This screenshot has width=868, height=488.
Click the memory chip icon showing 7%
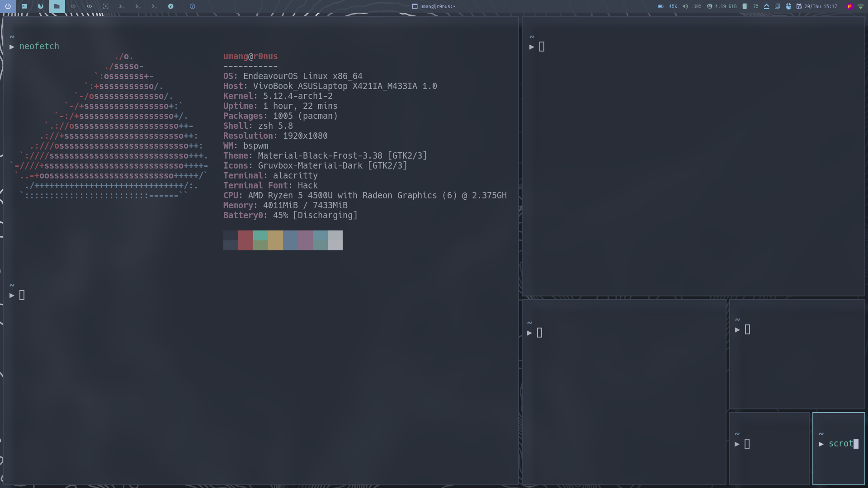744,6
